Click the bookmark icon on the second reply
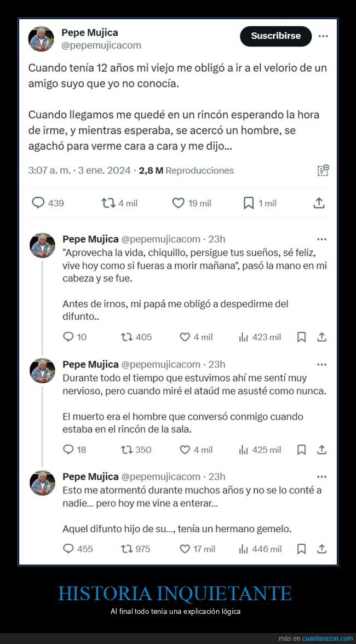356x644 pixels. [301, 450]
